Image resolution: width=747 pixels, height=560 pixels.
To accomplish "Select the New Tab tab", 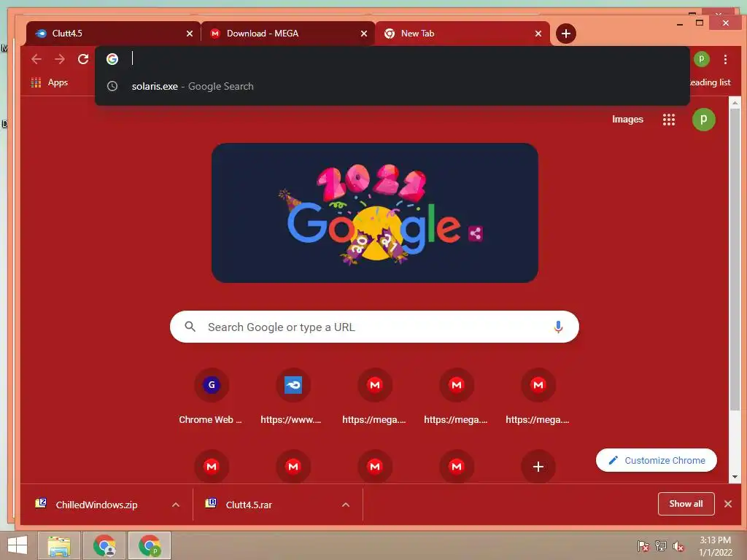I will coord(462,34).
